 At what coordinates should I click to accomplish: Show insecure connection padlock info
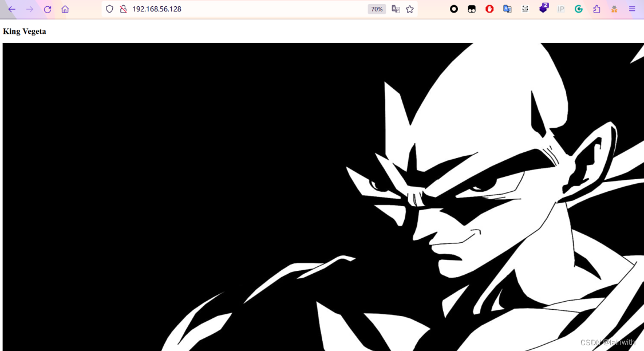coord(123,9)
